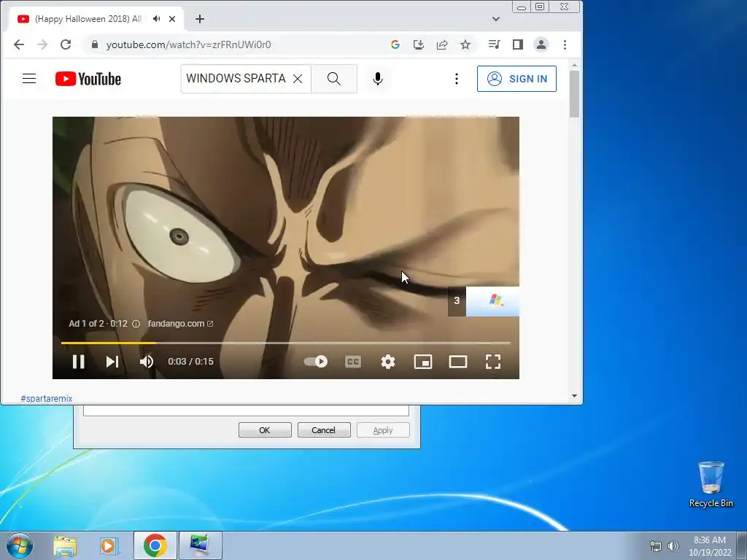Screen dimensions: 747x560
Task: Switch to theater mode
Action: pyautogui.click(x=458, y=362)
